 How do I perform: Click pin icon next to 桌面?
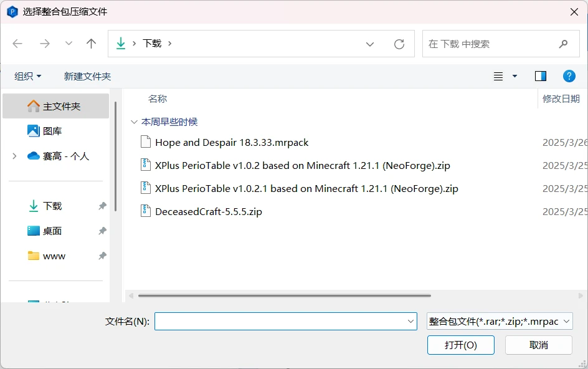pyautogui.click(x=102, y=231)
